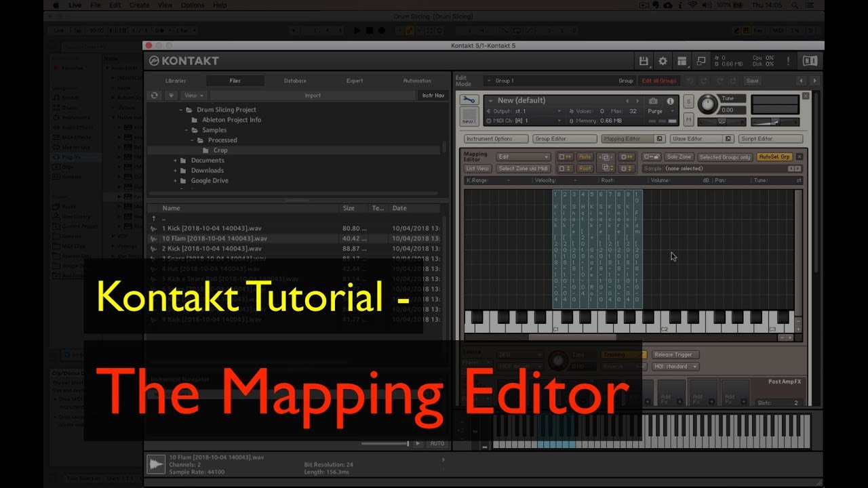Viewport: 868px width, 488px height.
Task: Click the Kontakt logo icon
Action: pyautogui.click(x=154, y=61)
